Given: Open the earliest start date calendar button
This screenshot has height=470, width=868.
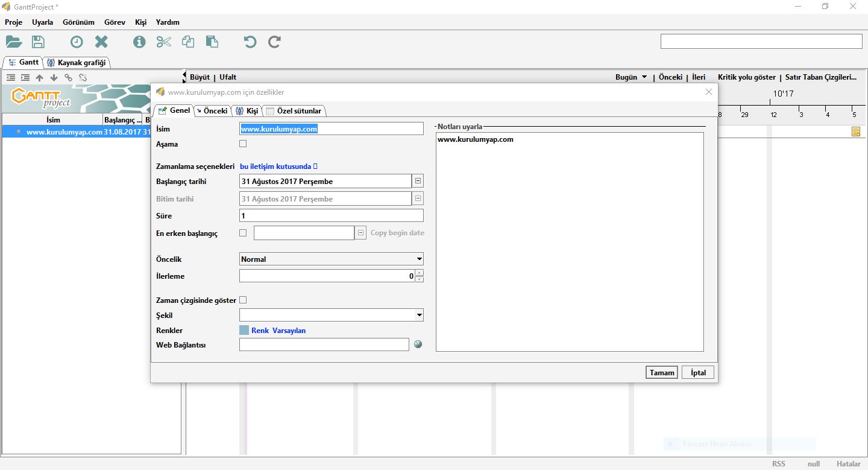Looking at the screenshot, I should pyautogui.click(x=360, y=233).
